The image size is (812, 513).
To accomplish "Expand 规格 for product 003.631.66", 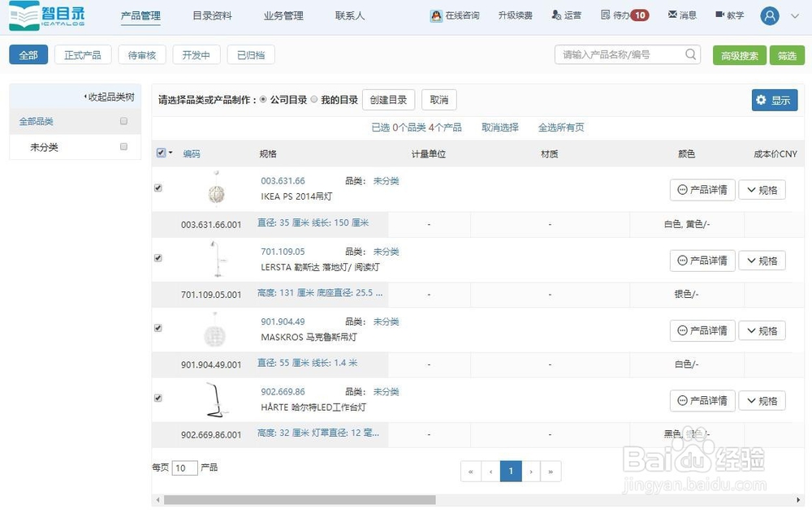I will click(762, 190).
